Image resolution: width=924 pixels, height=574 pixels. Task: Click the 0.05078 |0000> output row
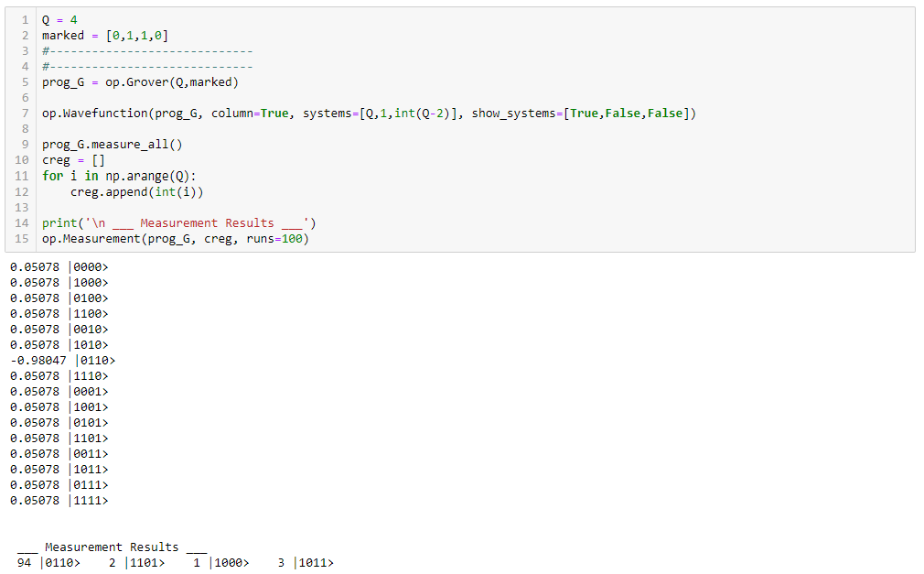[x=59, y=266]
